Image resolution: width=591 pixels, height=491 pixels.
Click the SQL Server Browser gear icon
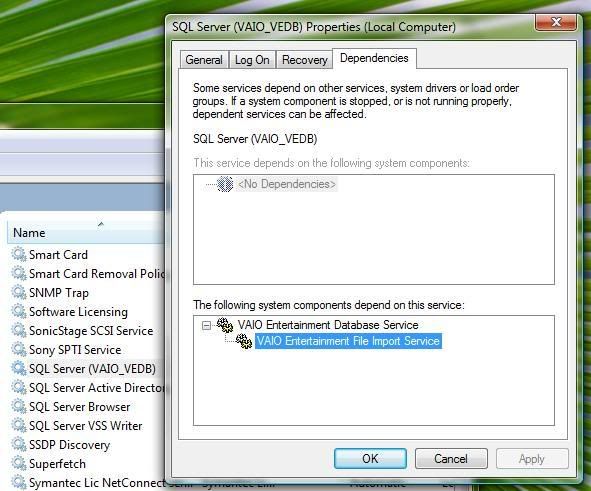18,406
